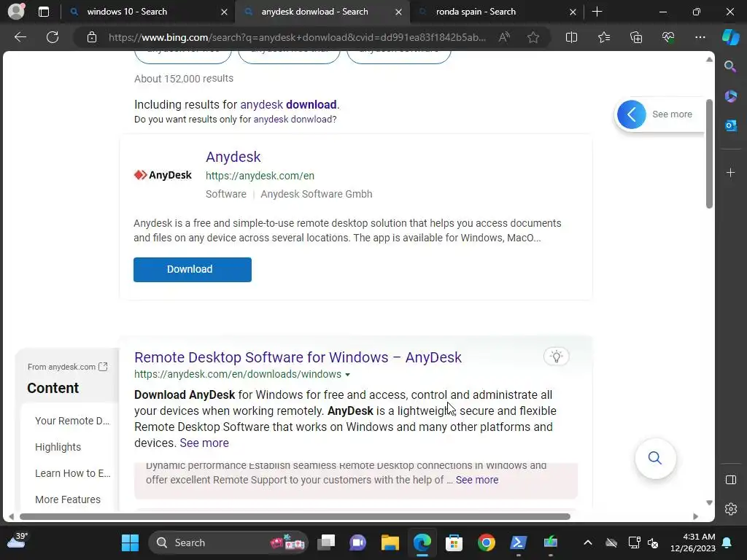Open a new tab with the plus button
This screenshot has width=747, height=560.
[x=597, y=12]
